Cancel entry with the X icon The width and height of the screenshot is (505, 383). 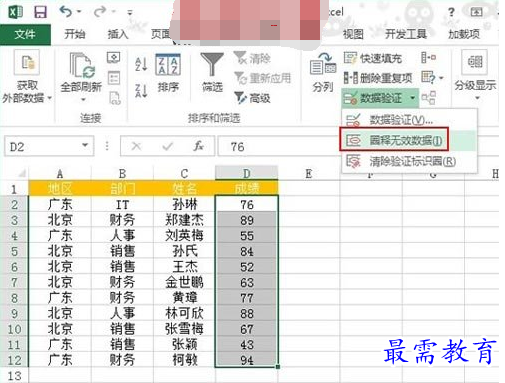pyautogui.click(x=136, y=146)
